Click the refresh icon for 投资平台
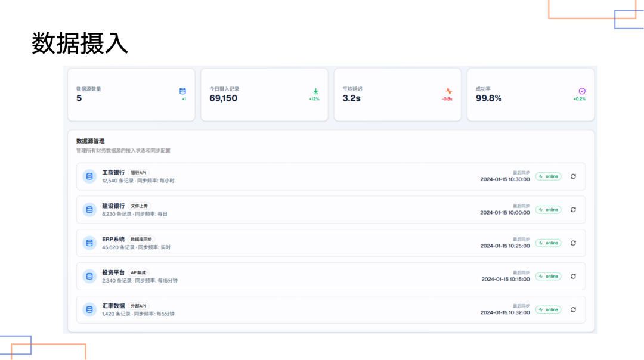The width and height of the screenshot is (644, 360). click(x=573, y=277)
